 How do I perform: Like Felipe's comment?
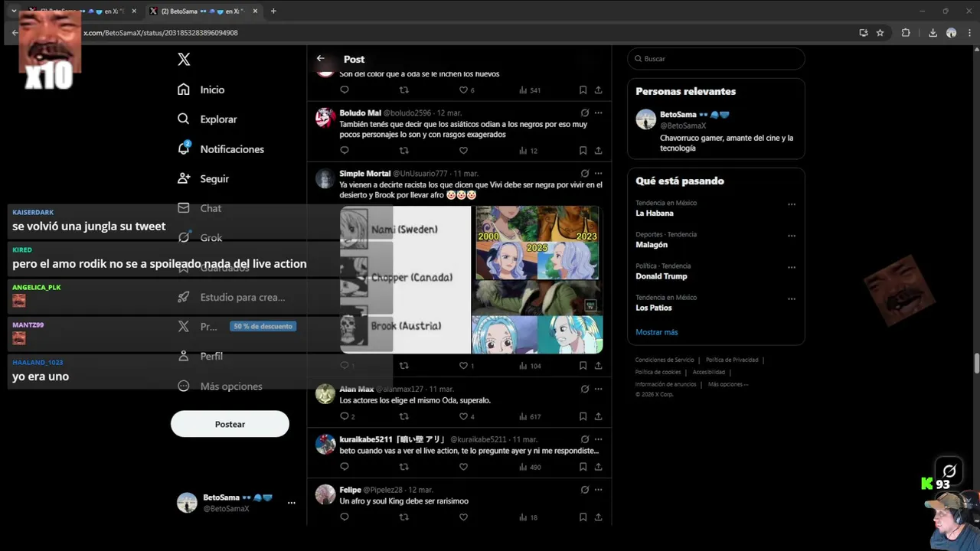(x=463, y=517)
